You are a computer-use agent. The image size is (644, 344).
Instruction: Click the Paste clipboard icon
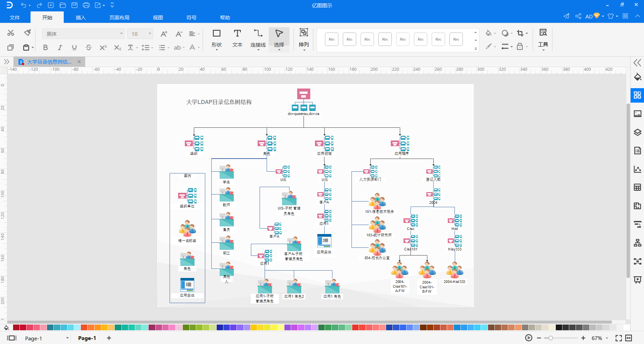[x=26, y=47]
